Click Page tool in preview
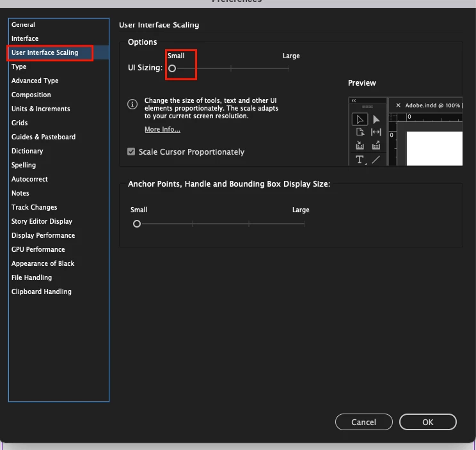Screen dimensions: 476x450 click(360, 132)
